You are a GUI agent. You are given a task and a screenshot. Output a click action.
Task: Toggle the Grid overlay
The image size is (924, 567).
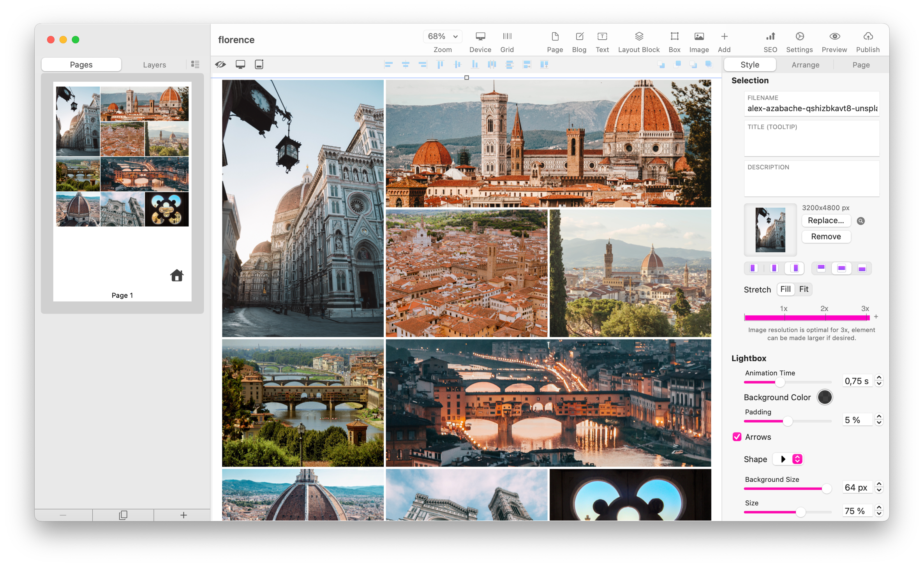(507, 42)
